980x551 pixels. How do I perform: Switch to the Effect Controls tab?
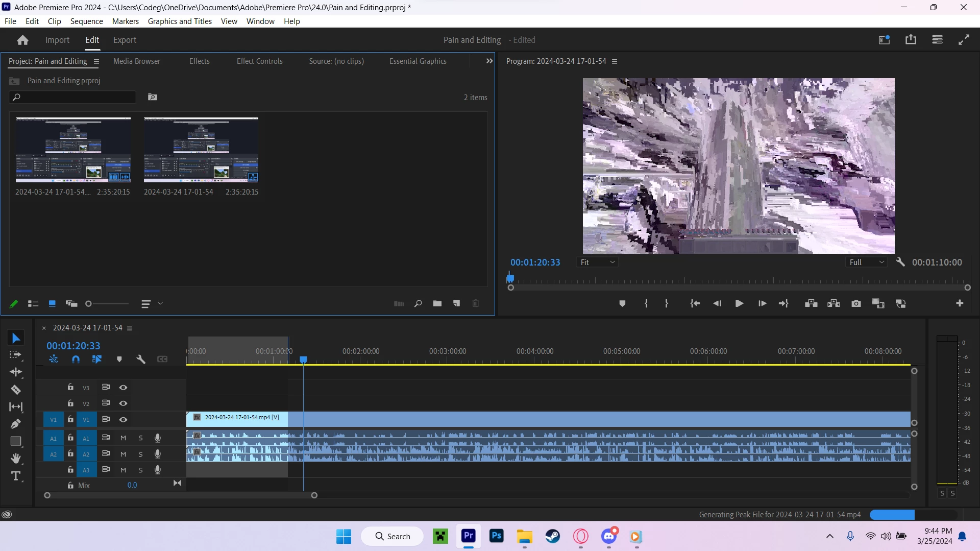coord(259,61)
